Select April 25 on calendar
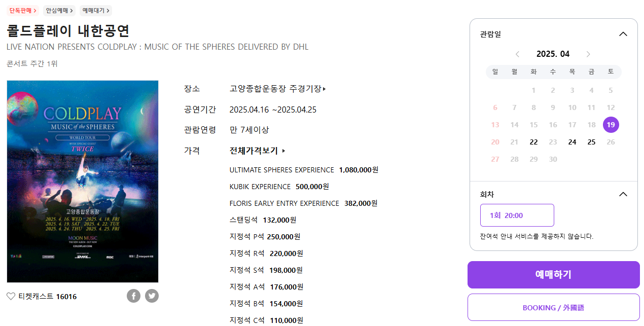The image size is (644, 326). tap(592, 142)
